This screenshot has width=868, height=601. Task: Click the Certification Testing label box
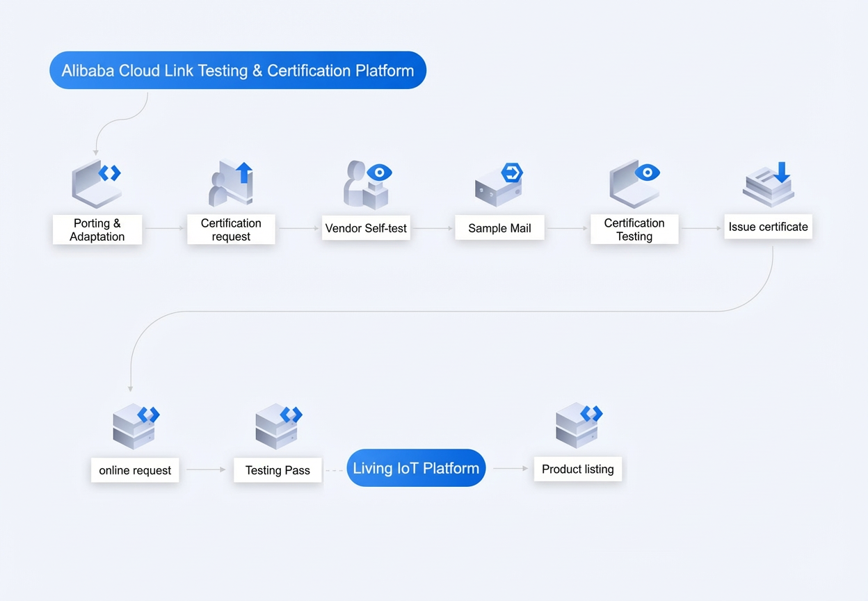(634, 230)
